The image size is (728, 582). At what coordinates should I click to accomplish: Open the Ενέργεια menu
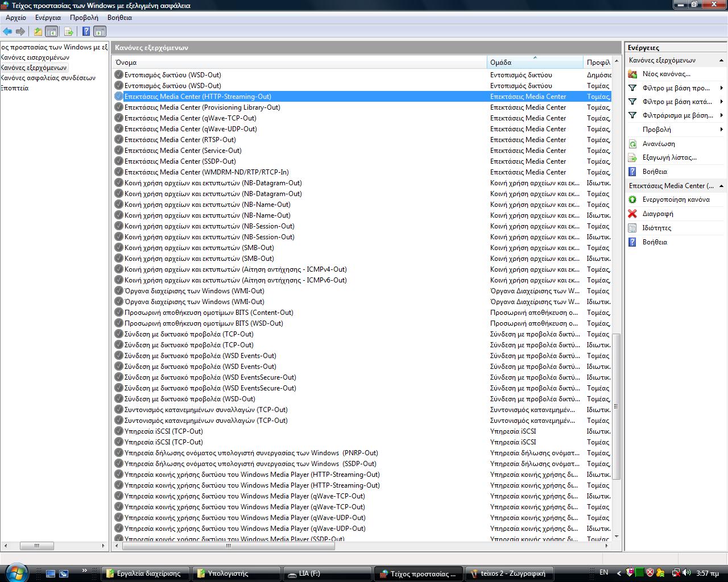click(x=48, y=18)
